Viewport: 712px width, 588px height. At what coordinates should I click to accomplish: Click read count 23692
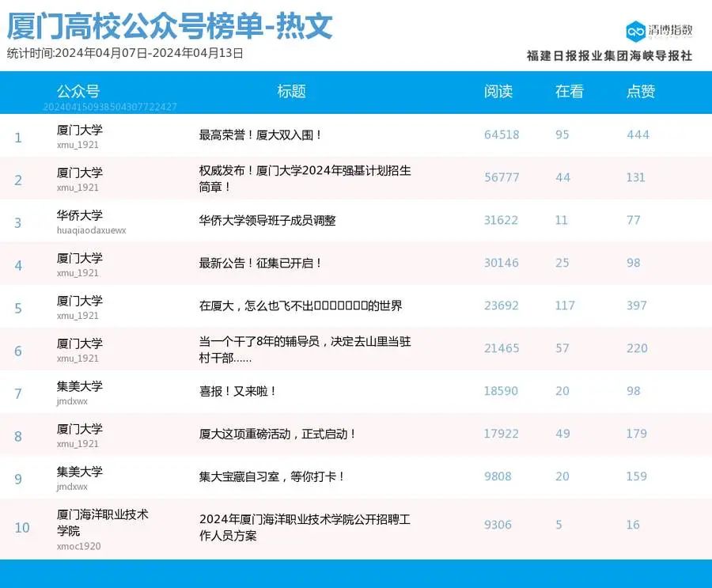(x=502, y=305)
